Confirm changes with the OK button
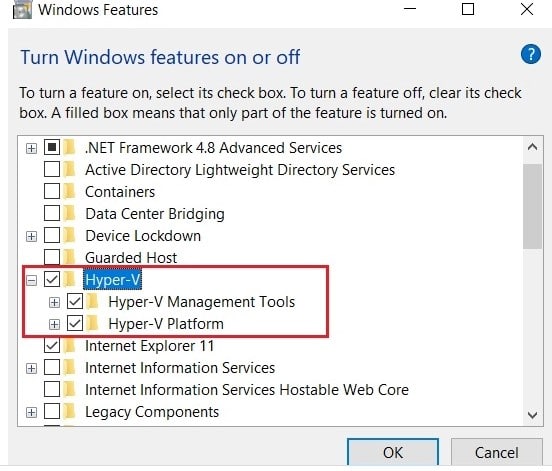 tap(393, 452)
